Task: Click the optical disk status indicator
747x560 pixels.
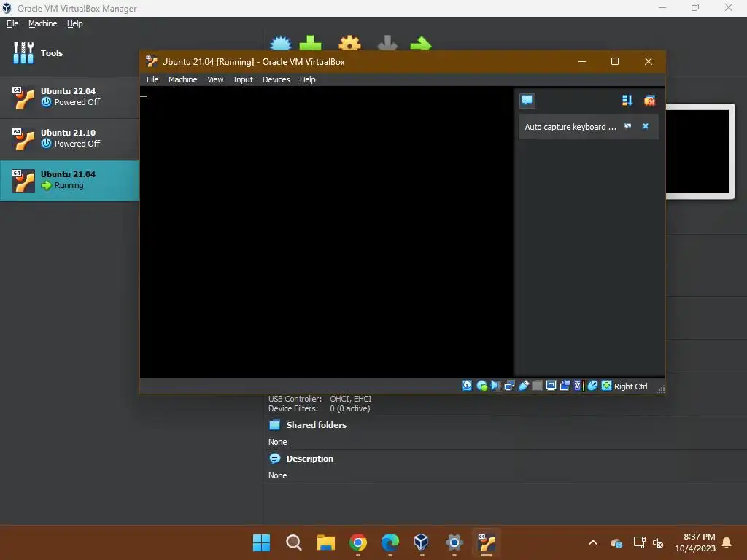Action: [481, 386]
